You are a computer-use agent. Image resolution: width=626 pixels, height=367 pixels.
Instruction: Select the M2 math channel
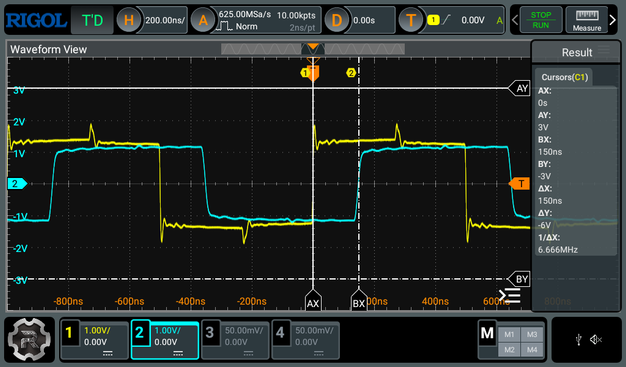point(509,350)
